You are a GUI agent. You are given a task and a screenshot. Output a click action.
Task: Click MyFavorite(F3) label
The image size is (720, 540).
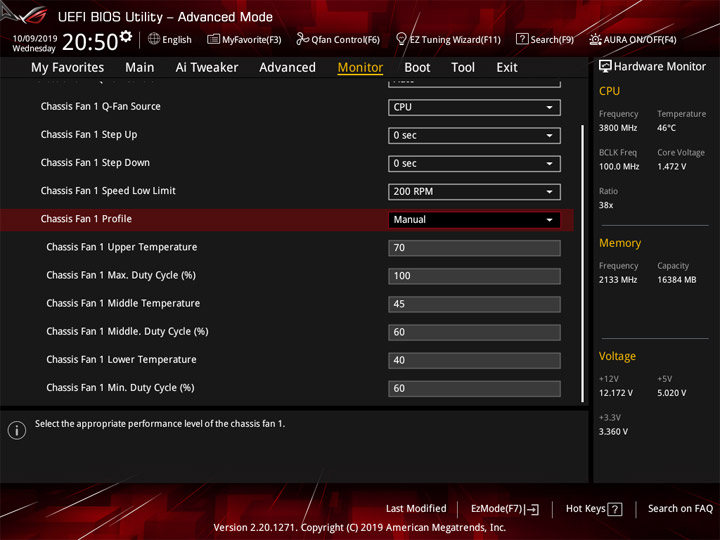pos(252,40)
